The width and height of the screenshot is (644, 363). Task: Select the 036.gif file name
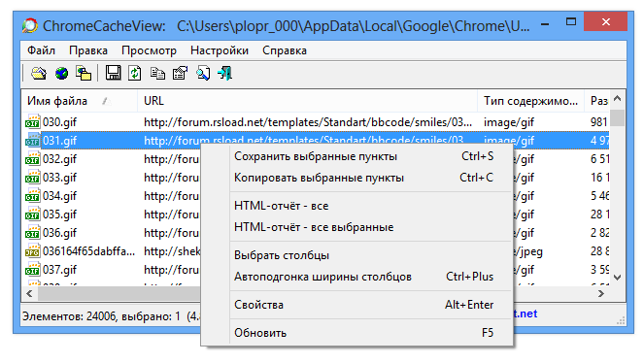pyautogui.click(x=59, y=233)
